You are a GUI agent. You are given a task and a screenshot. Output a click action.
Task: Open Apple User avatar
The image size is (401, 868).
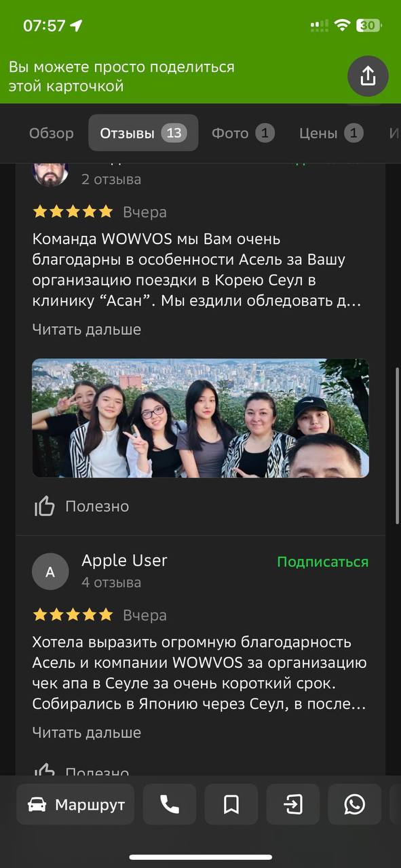(50, 572)
